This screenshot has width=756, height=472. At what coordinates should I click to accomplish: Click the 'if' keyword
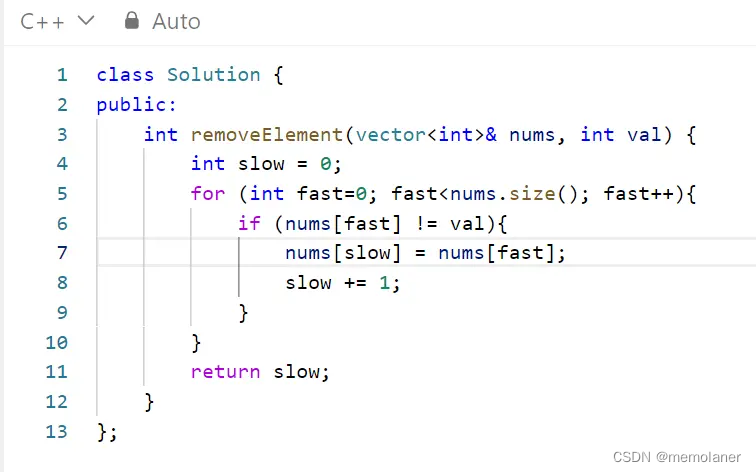249,224
